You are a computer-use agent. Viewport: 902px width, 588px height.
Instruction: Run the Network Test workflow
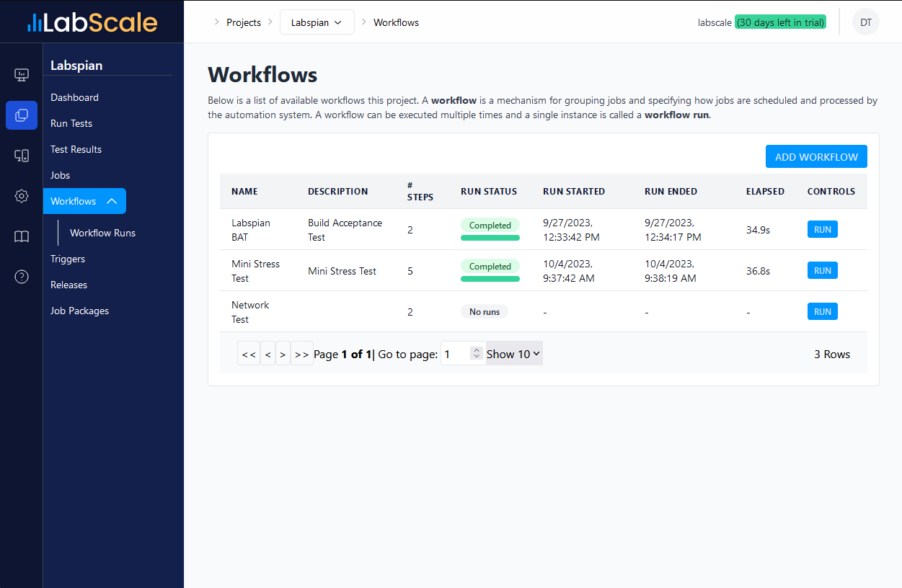point(822,311)
